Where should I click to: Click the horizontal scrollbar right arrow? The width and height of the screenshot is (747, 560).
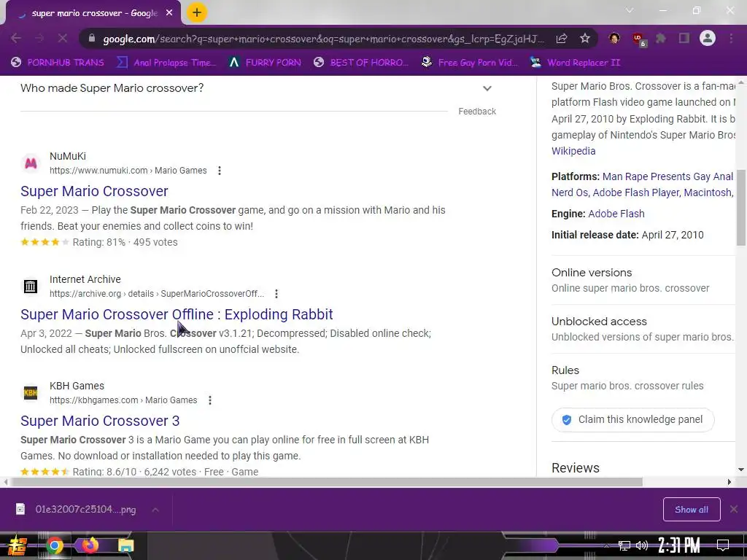point(729,482)
